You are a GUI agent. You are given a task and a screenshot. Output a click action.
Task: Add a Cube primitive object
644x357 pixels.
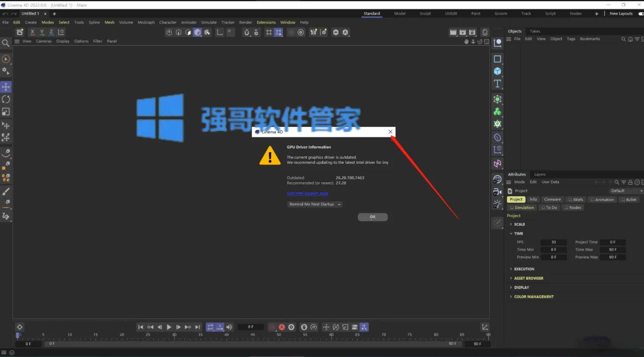pyautogui.click(x=498, y=71)
